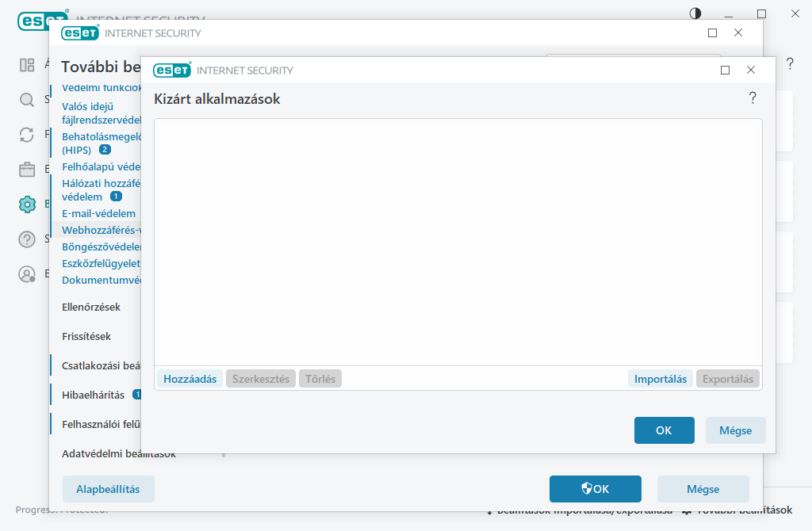Click the HIPS badge showing 2
The height and width of the screenshot is (531, 812).
point(105,150)
